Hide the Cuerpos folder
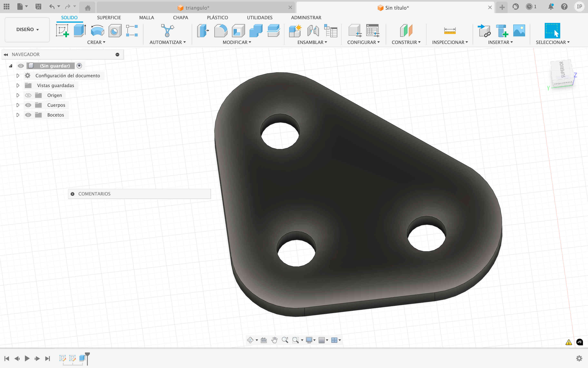Viewport: 588px width, 368px height. [28, 105]
